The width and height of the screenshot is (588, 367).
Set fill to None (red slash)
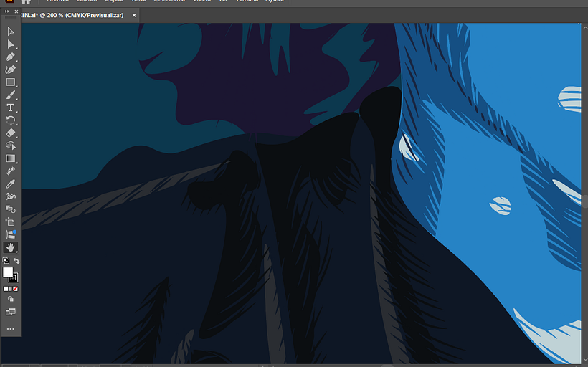coord(16,289)
